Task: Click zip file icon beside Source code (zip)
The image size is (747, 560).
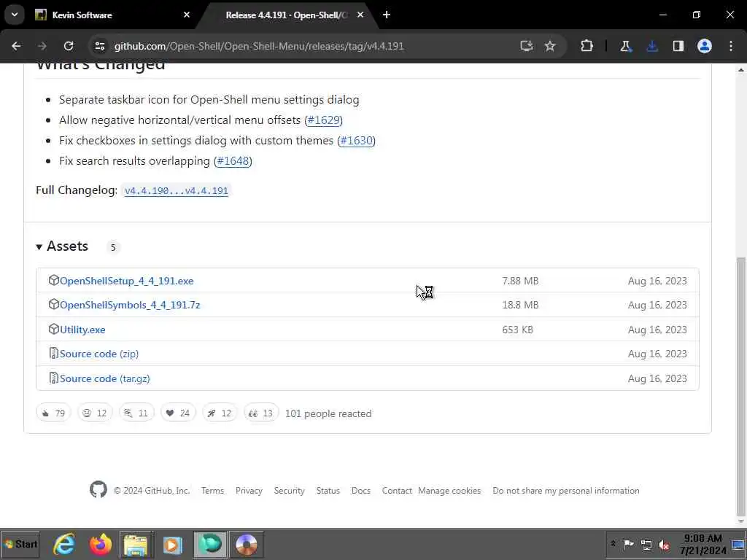Action: click(x=54, y=354)
